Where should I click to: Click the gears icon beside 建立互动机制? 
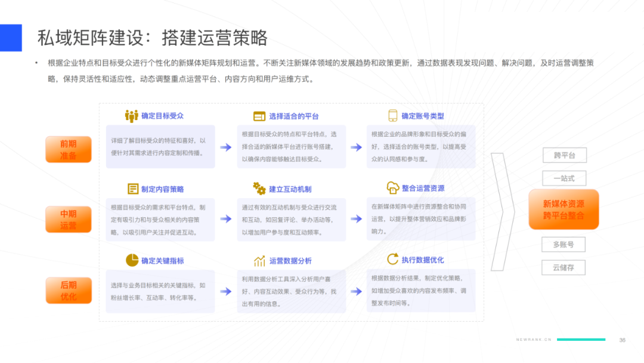pyautogui.click(x=259, y=188)
